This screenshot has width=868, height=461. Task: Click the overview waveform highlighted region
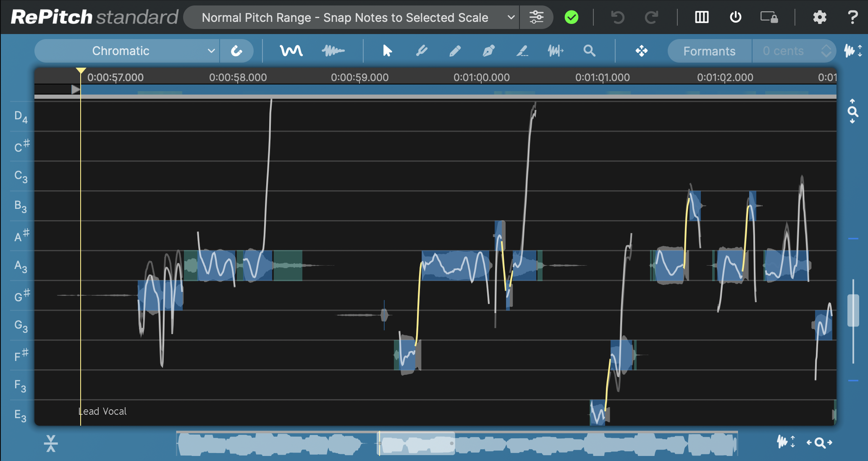(417, 443)
